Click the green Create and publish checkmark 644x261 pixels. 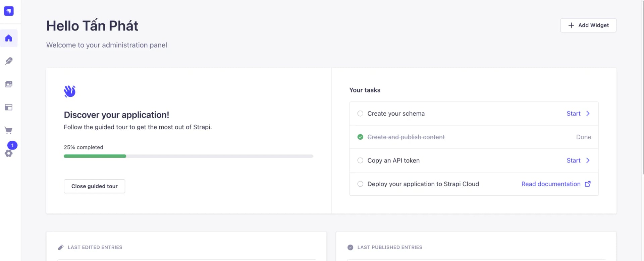coord(360,137)
